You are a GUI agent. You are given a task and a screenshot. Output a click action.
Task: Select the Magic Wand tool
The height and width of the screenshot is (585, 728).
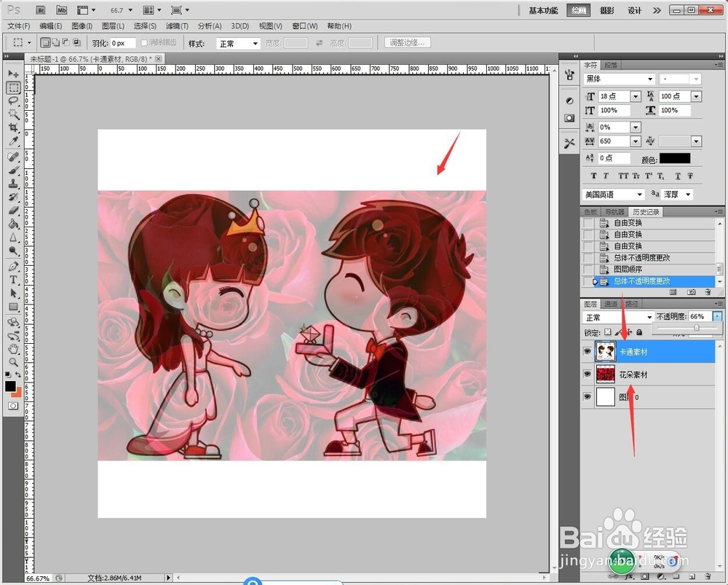(13, 114)
